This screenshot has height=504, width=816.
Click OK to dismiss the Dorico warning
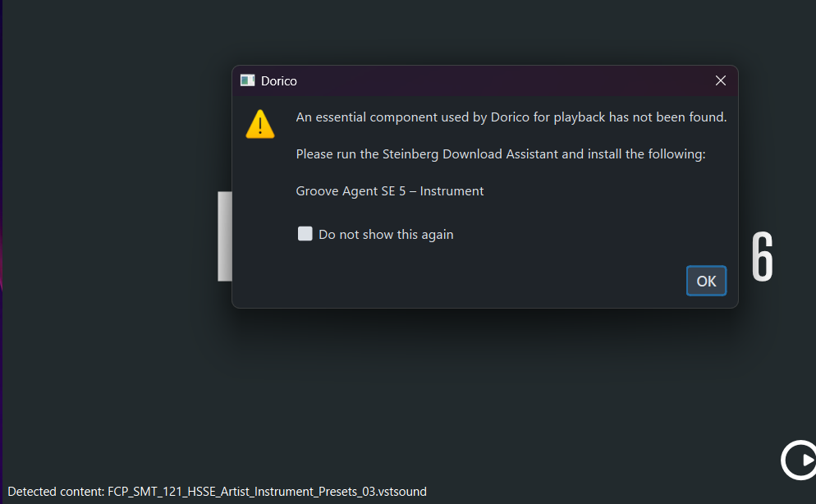point(706,281)
